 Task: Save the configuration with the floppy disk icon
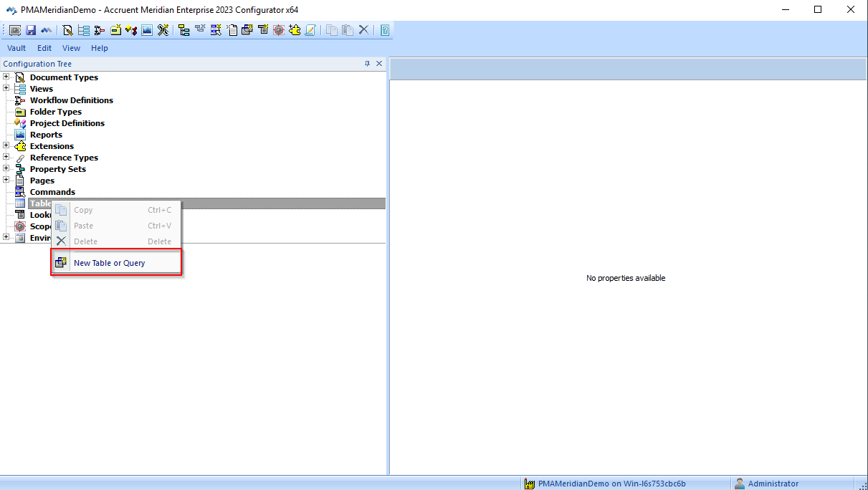(31, 30)
